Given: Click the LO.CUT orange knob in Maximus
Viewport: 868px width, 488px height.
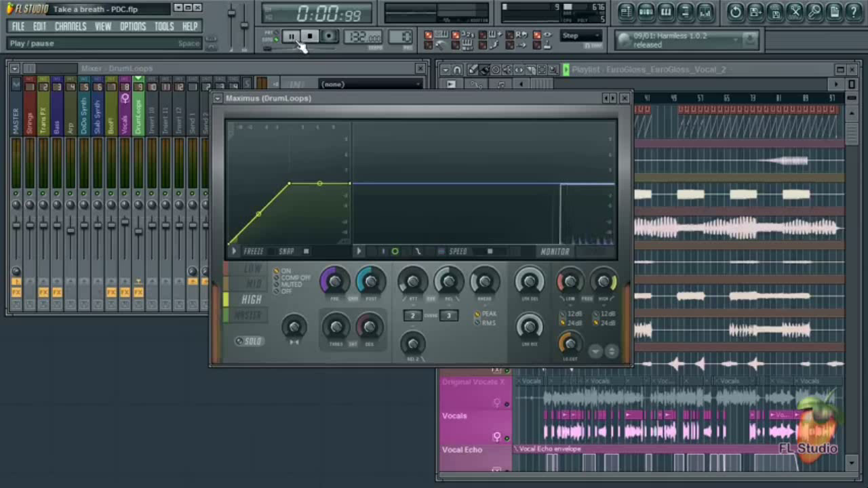Looking at the screenshot, I should point(570,343).
